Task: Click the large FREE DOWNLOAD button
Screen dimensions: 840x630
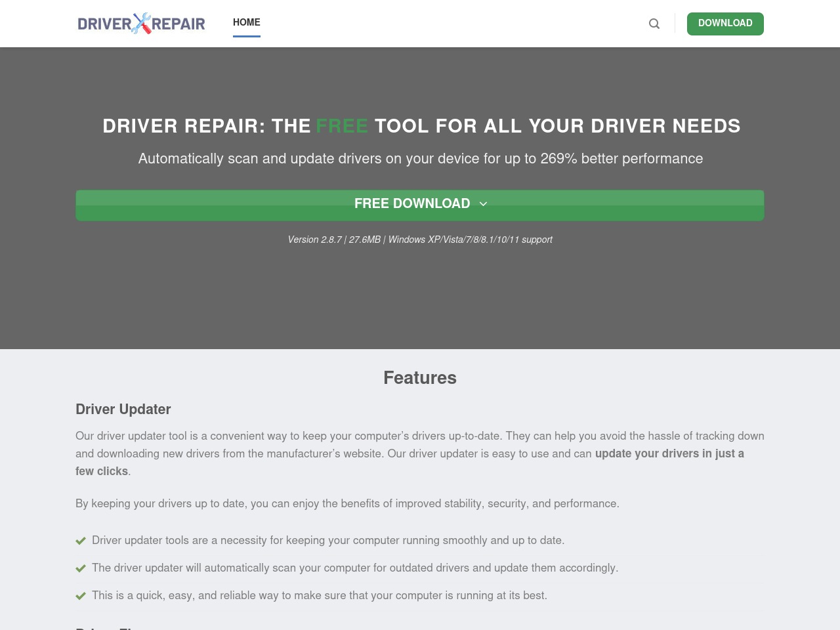Action: [420, 205]
